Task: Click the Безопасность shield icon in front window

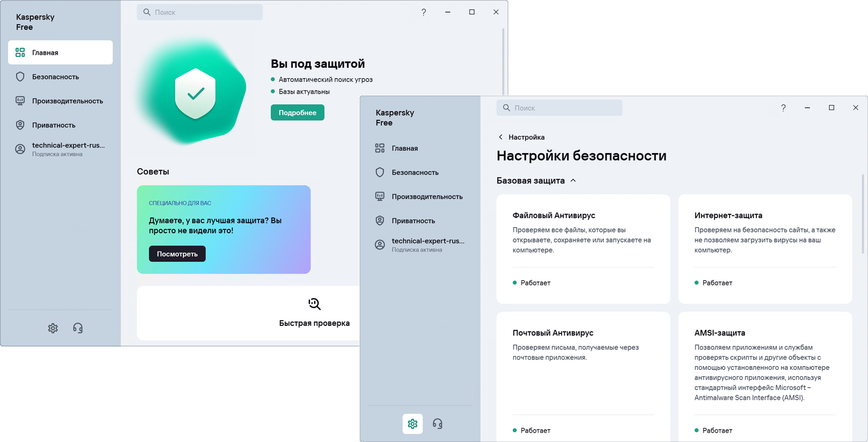Action: pyautogui.click(x=380, y=172)
